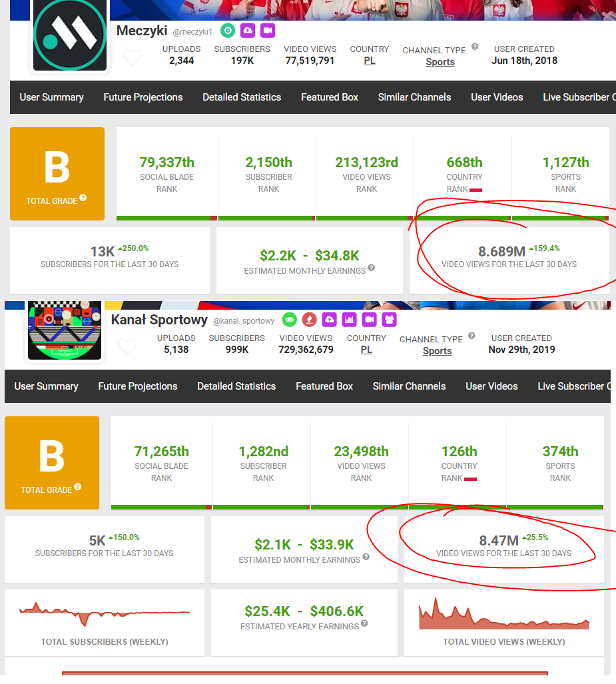Favorite Kanał Sportowy with the heart icon
This screenshot has width=616, height=684.
coord(127,346)
